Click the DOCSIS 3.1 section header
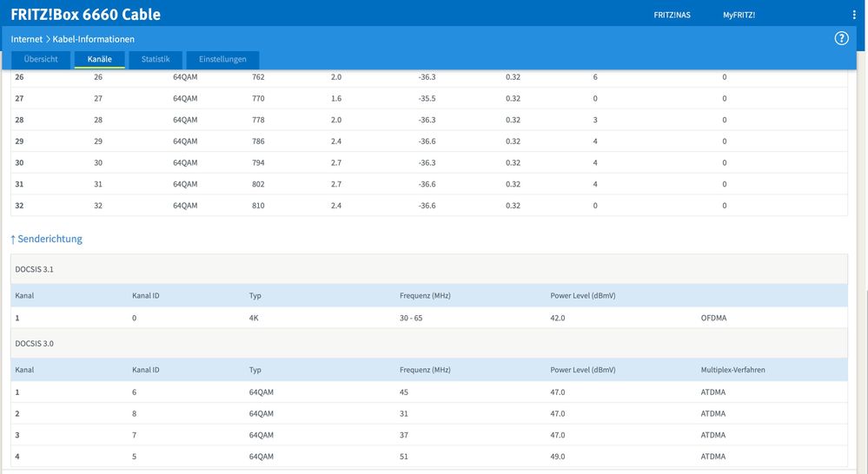The width and height of the screenshot is (868, 474). (x=34, y=269)
